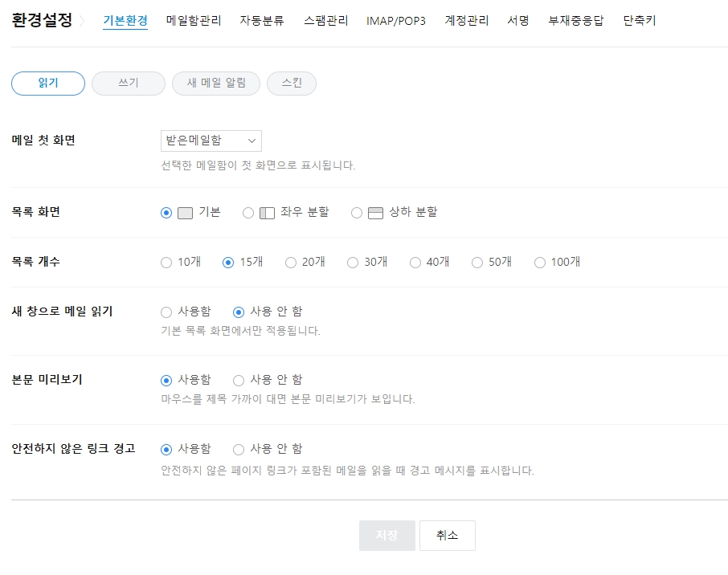Open the 받은메일함 first-screen dropdown
Image resolution: width=728 pixels, height=575 pixels.
pyautogui.click(x=211, y=141)
